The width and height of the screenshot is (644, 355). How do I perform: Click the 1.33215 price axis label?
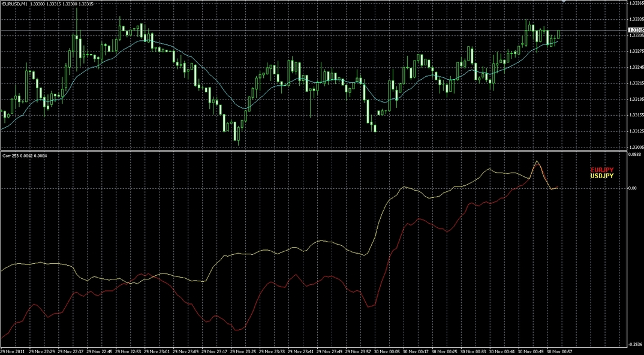636,83
